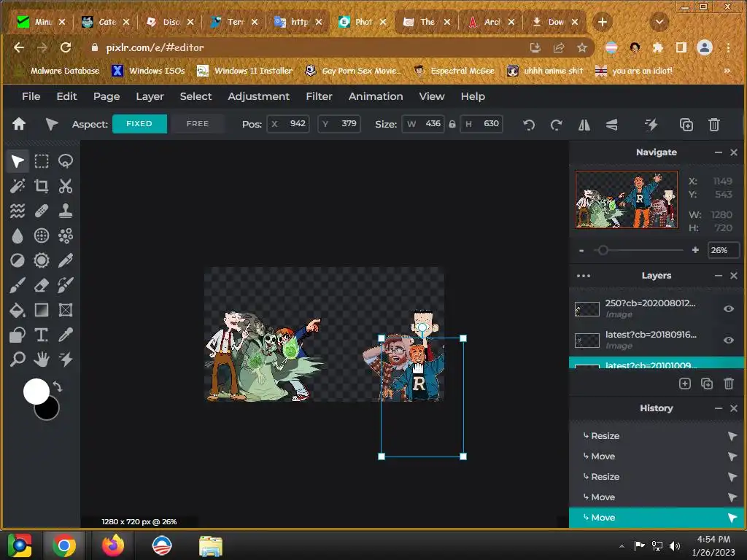The image size is (747, 560).
Task: Open the Adjustment menu
Action: coord(258,96)
